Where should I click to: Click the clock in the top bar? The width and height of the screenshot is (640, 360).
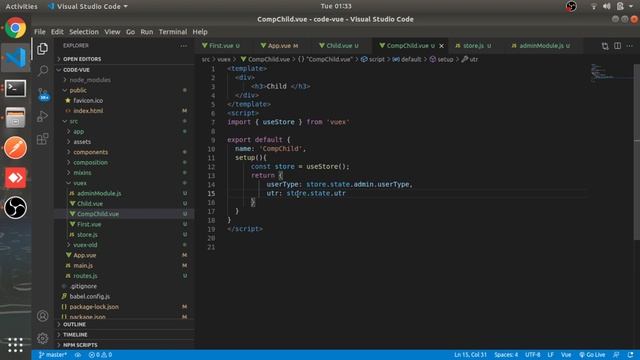tap(336, 6)
